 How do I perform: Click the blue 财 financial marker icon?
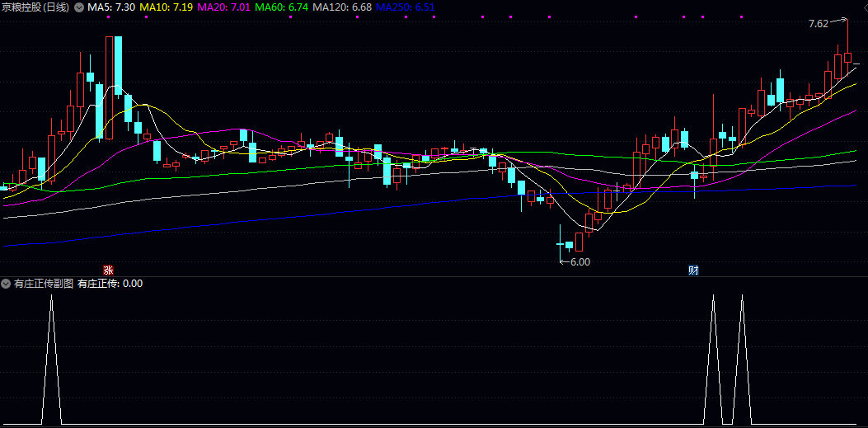693,270
